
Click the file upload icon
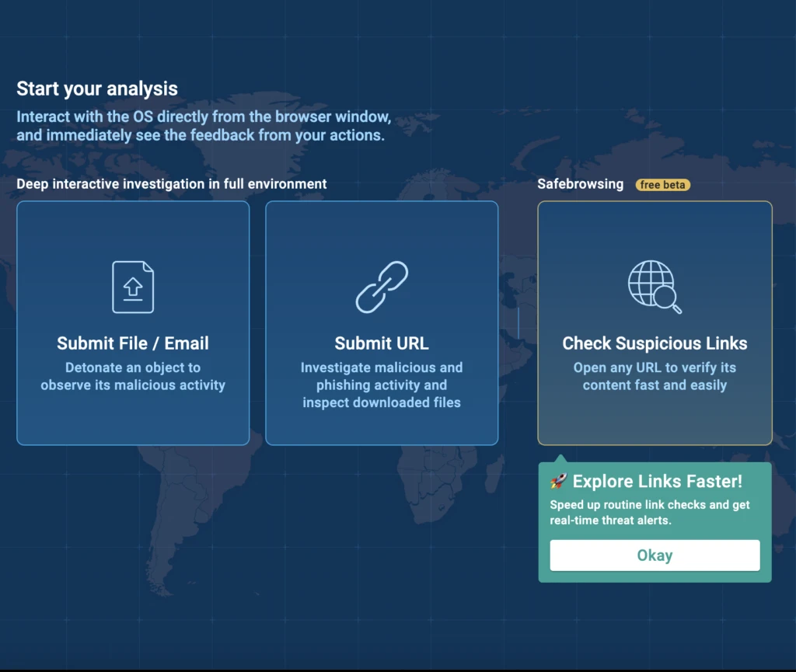pyautogui.click(x=133, y=287)
